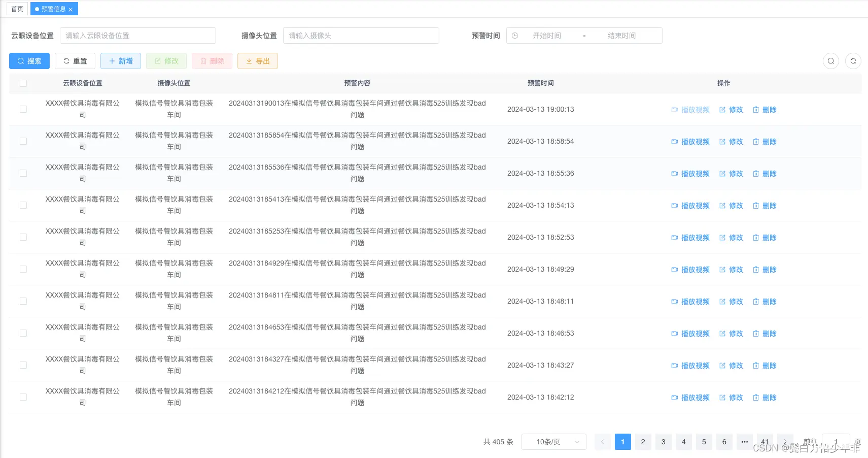Edit the 18:52:53 alert row
The height and width of the screenshot is (458, 868).
pos(731,238)
